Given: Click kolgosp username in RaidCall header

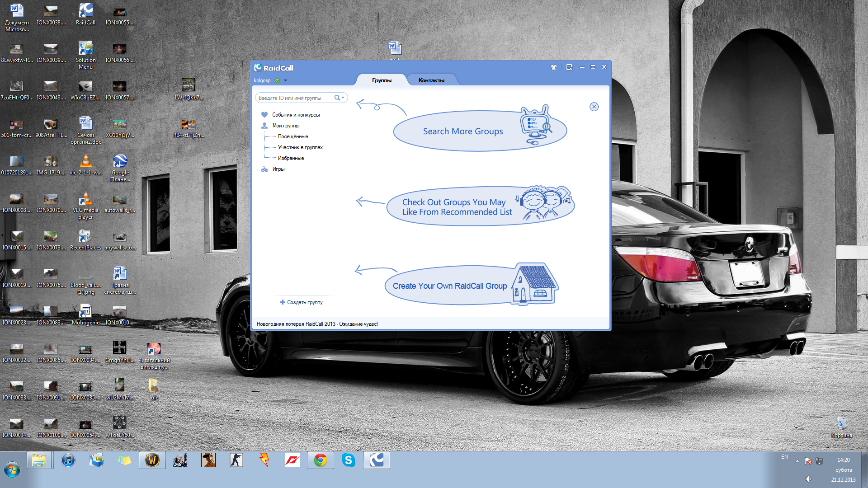Looking at the screenshot, I should point(262,80).
